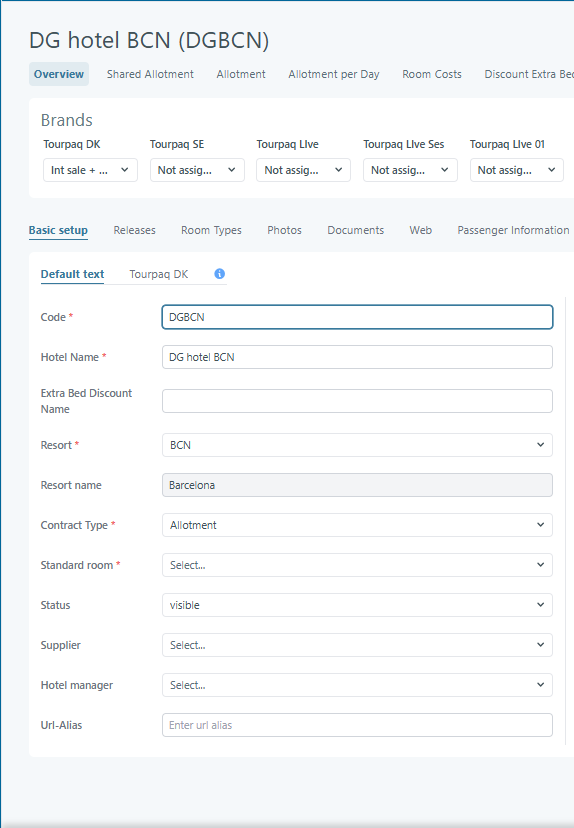Click the Standard room field label
574x828 pixels.
click(77, 565)
